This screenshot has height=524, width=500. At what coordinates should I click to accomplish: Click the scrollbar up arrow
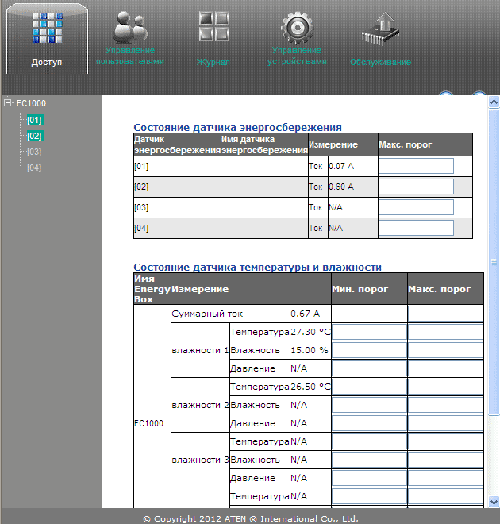[494, 102]
